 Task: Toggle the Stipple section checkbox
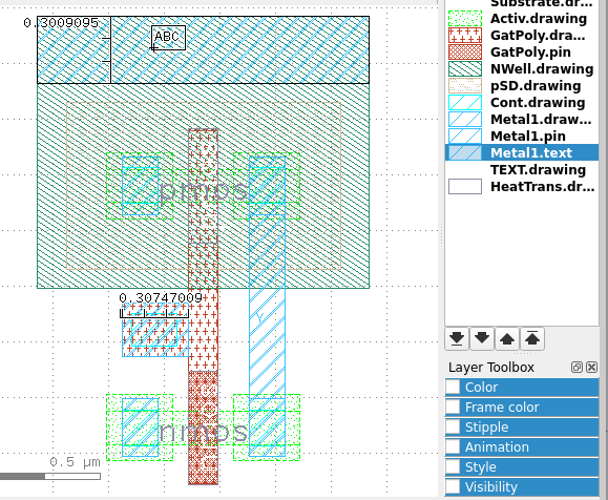coord(454,427)
